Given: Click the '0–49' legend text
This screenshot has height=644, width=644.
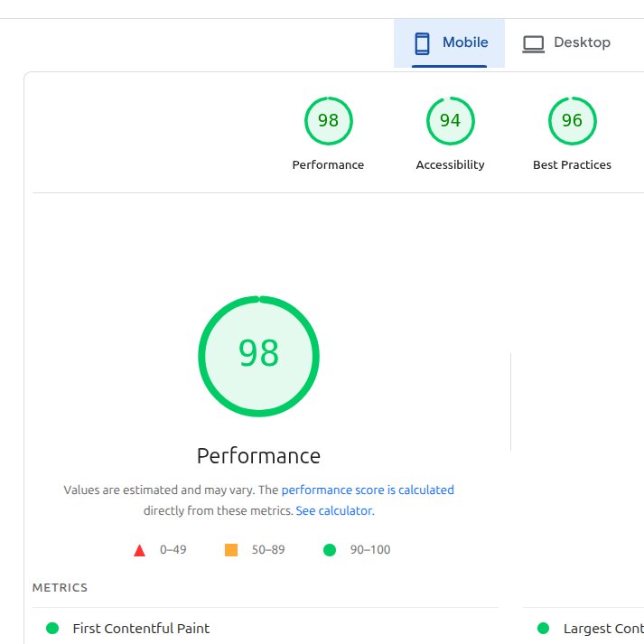Looking at the screenshot, I should (x=173, y=549).
